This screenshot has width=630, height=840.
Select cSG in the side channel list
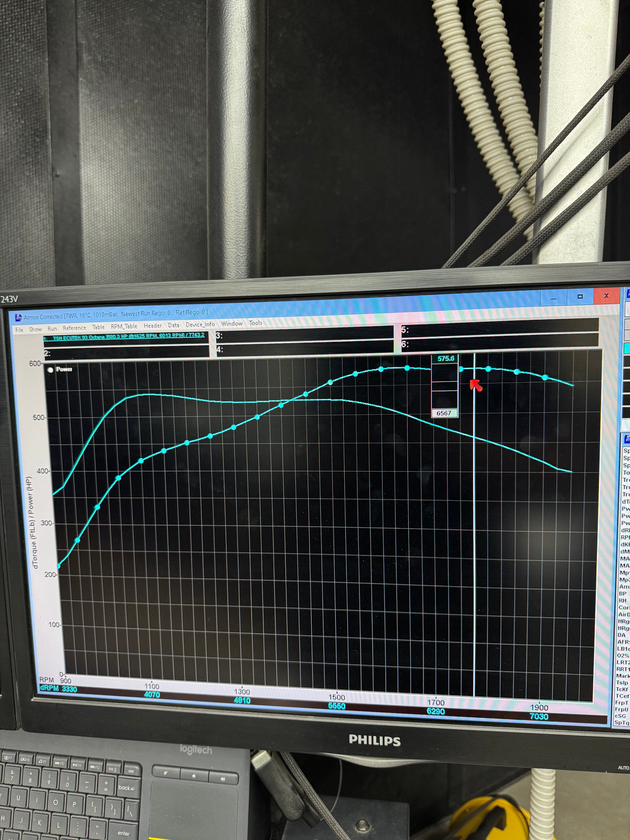[x=620, y=716]
